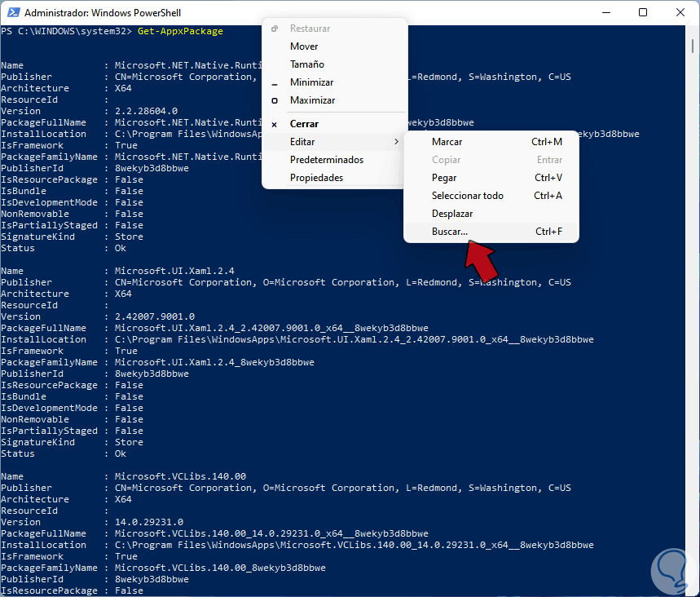Click InstallLocation path of Microsoft.VCLibs.140.00
Image resolution: width=700 pixels, height=597 pixels.
click(354, 545)
